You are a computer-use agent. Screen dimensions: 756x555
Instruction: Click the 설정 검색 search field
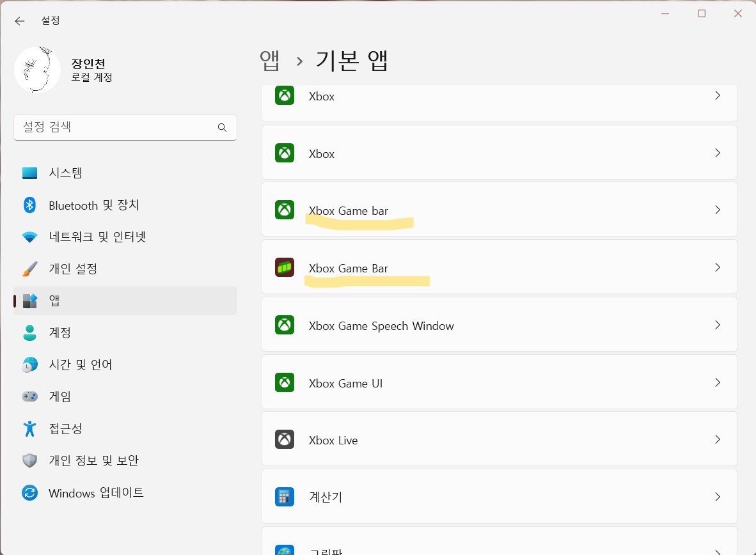[125, 127]
